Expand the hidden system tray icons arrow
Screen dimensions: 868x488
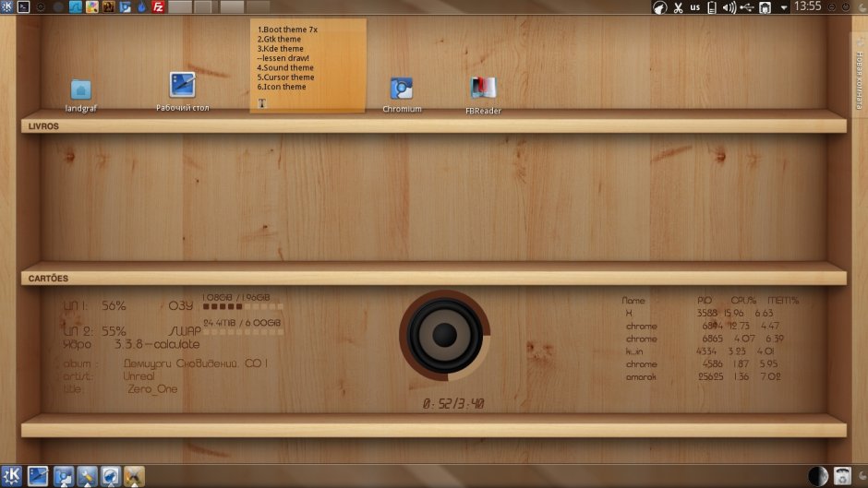pyautogui.click(x=784, y=7)
